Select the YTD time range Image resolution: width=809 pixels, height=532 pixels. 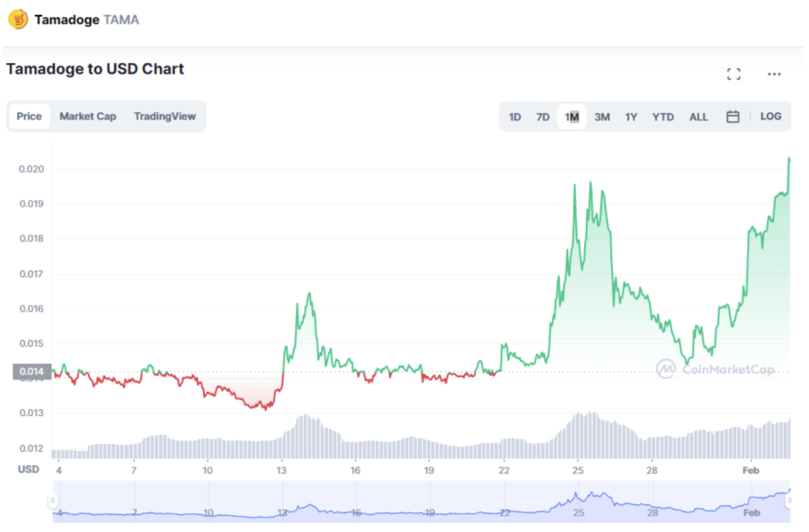[x=663, y=117]
